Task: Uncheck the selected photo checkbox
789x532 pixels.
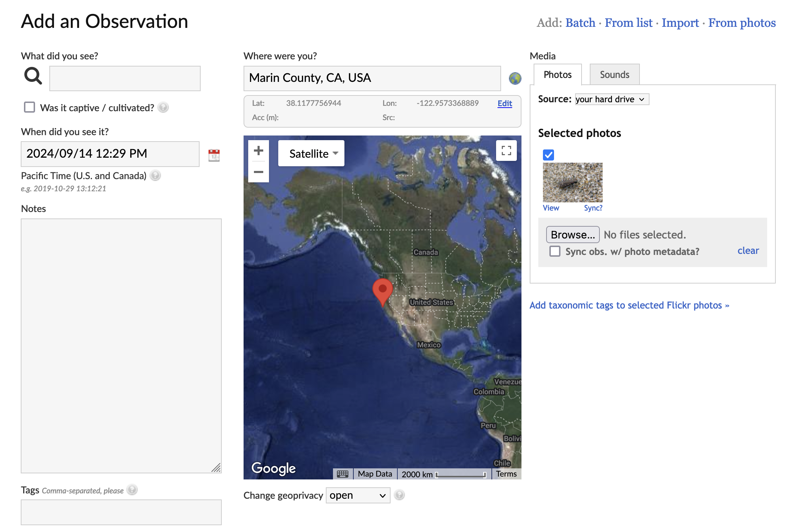Action: point(548,155)
